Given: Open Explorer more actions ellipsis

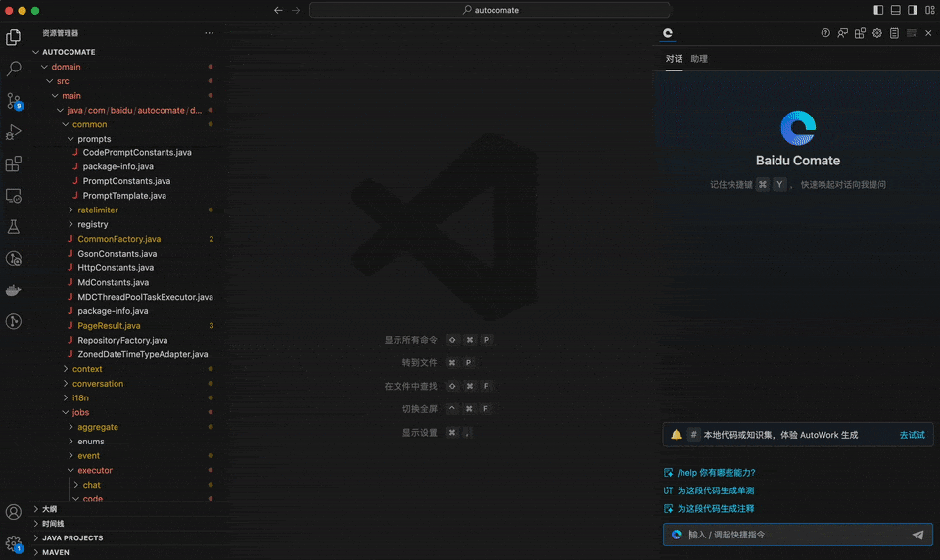Looking at the screenshot, I should pos(209,33).
